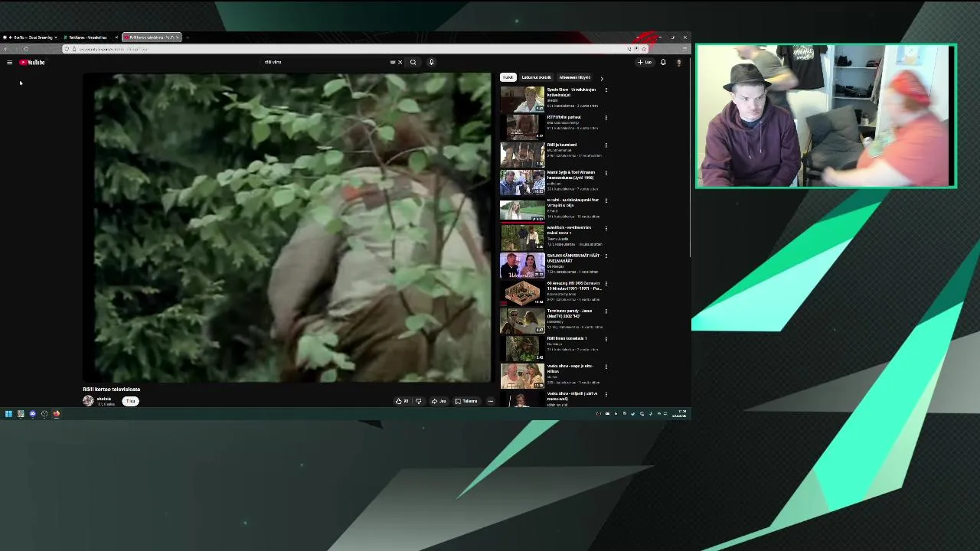Viewport: 980px width, 551px height.
Task: Open options for Rölli ilman... suggested video
Action: tap(606, 339)
